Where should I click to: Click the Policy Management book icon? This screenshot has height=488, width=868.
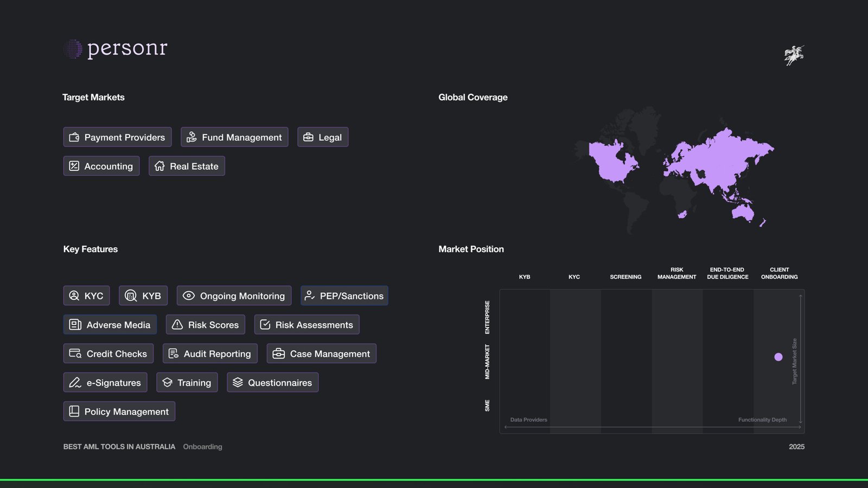coord(74,412)
